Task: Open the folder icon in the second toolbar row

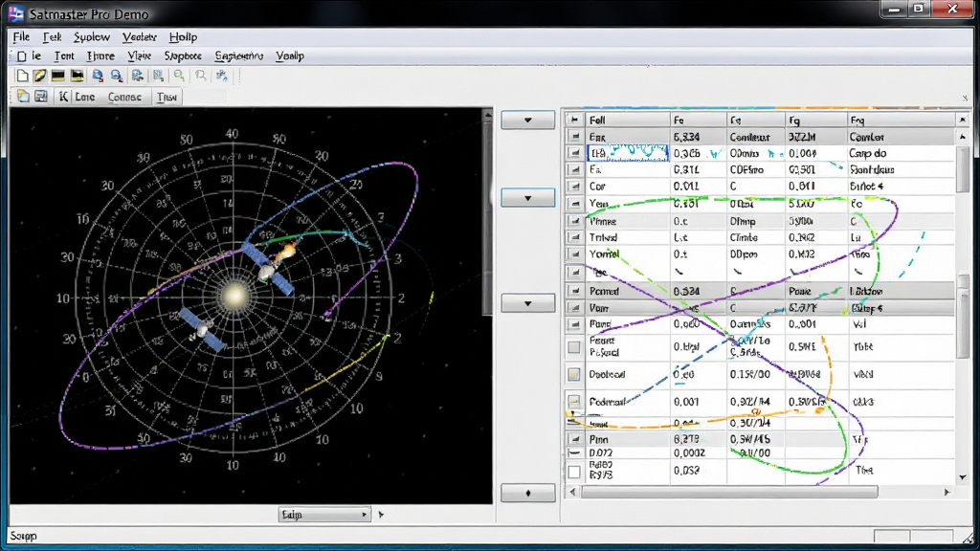Action: (x=23, y=97)
